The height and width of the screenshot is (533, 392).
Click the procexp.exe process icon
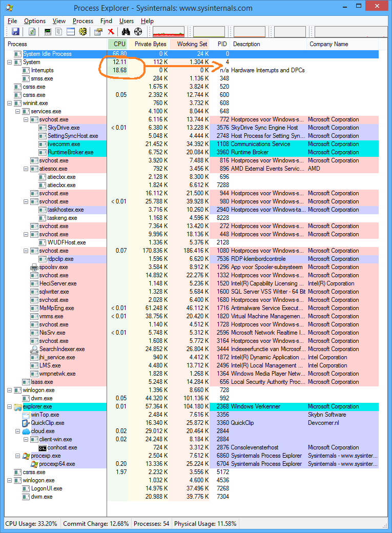26,456
